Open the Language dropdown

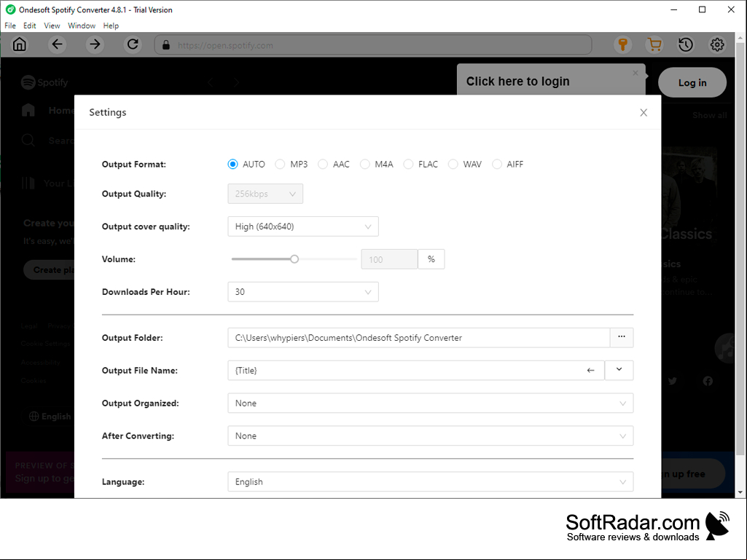[430, 481]
